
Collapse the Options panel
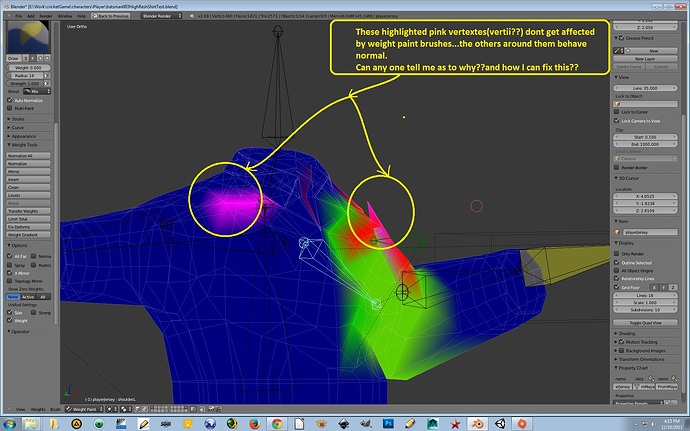click(x=18, y=246)
